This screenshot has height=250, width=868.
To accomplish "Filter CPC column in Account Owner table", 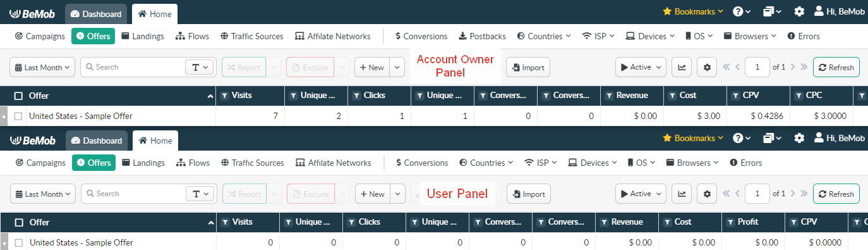I will point(799,96).
